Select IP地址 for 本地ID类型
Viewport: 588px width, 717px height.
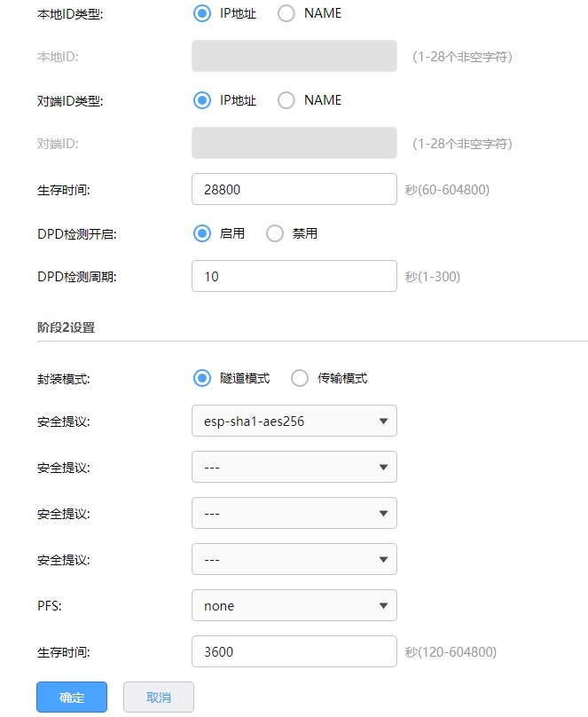click(x=201, y=13)
